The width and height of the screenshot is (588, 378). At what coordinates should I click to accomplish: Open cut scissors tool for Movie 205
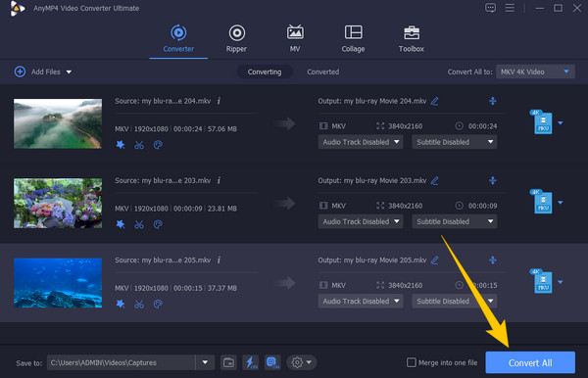click(x=139, y=304)
